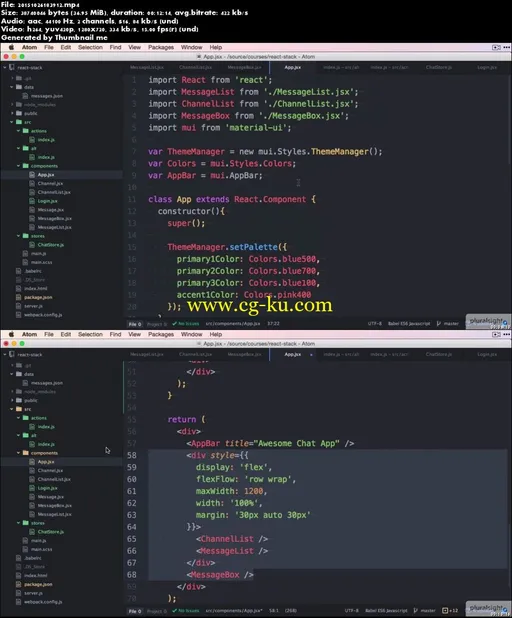Open webpack.config.js in top tree
Image resolution: width=512 pixels, height=618 pixels.
point(43,315)
